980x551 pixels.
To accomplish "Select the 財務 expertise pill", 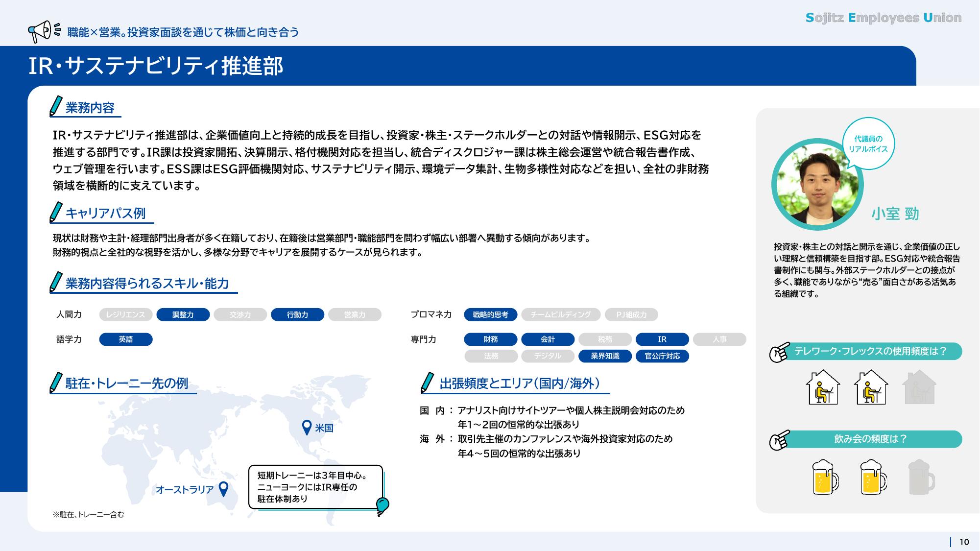I will (491, 339).
